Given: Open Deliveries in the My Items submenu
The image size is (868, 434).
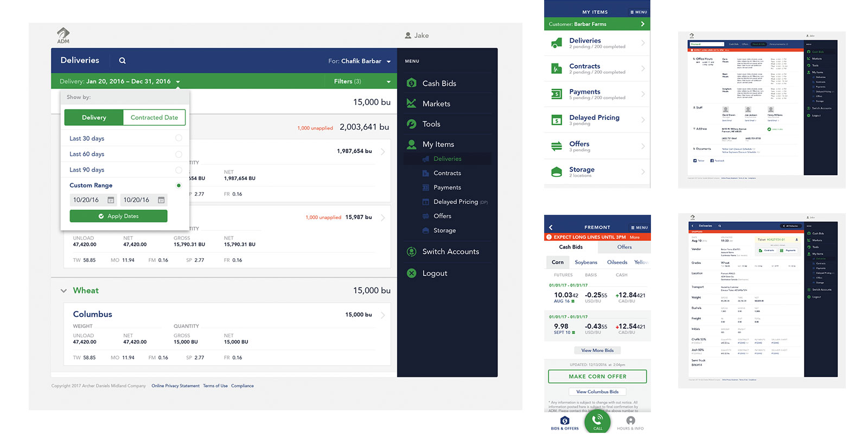Looking at the screenshot, I should coord(448,159).
